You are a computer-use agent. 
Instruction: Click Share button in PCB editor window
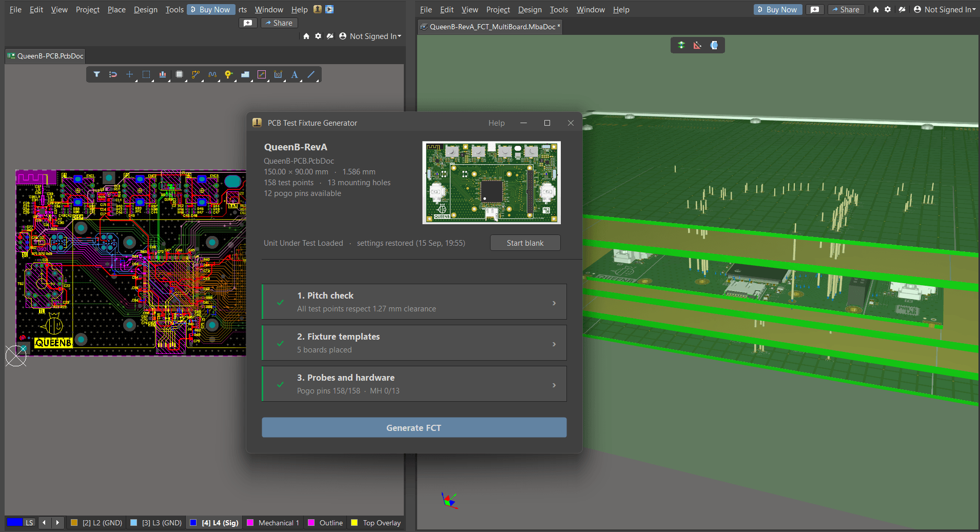point(279,23)
